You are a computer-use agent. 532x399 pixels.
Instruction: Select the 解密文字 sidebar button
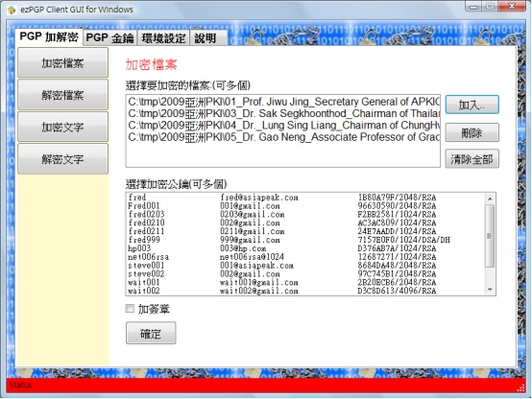62,158
